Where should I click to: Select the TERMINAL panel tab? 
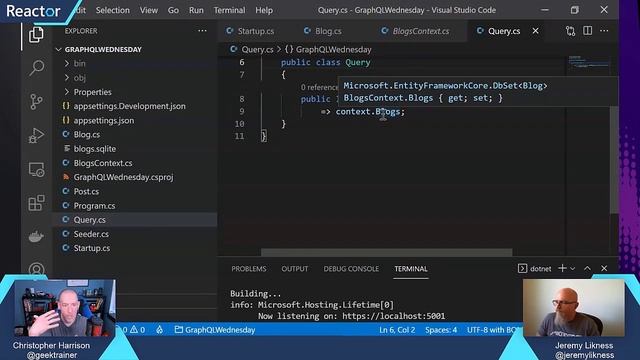coord(411,269)
